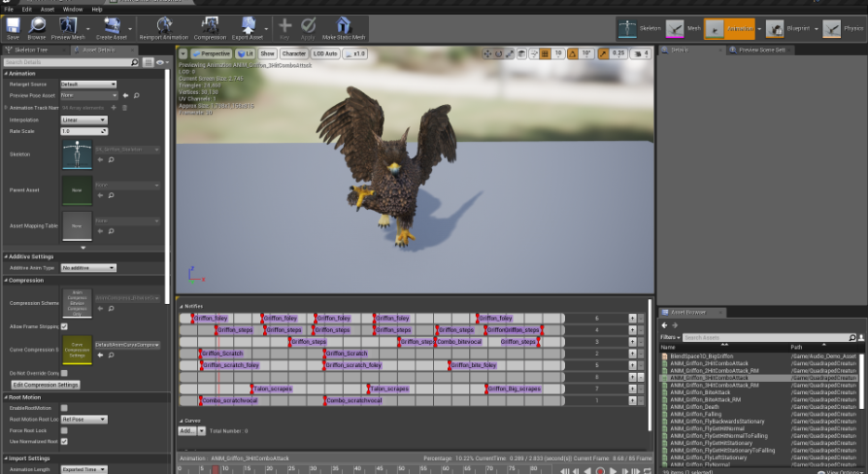Open the Retarget Source dropdown

point(88,85)
